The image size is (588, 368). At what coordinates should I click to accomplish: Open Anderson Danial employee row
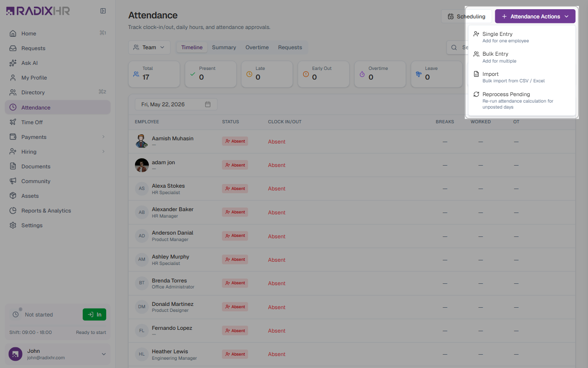pos(352,236)
